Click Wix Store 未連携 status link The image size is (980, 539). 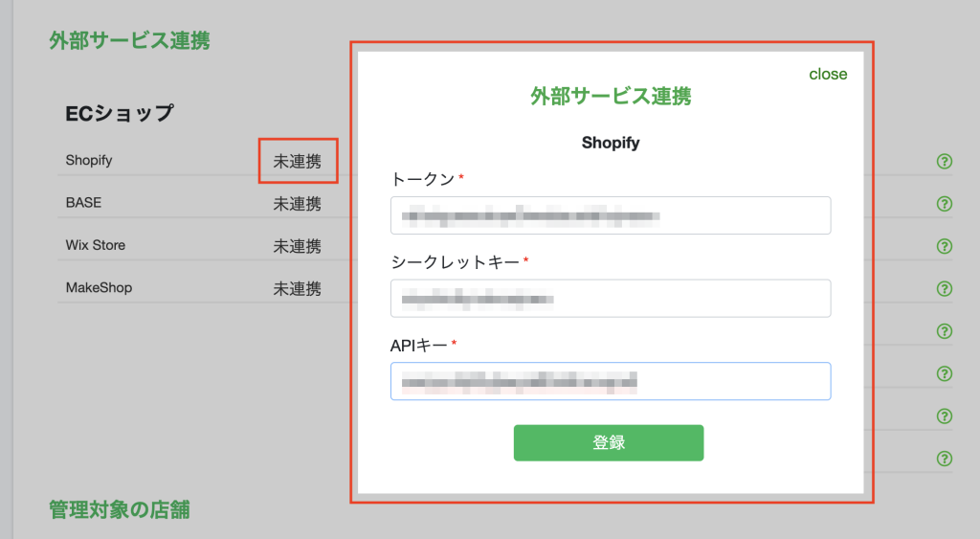coord(297,246)
